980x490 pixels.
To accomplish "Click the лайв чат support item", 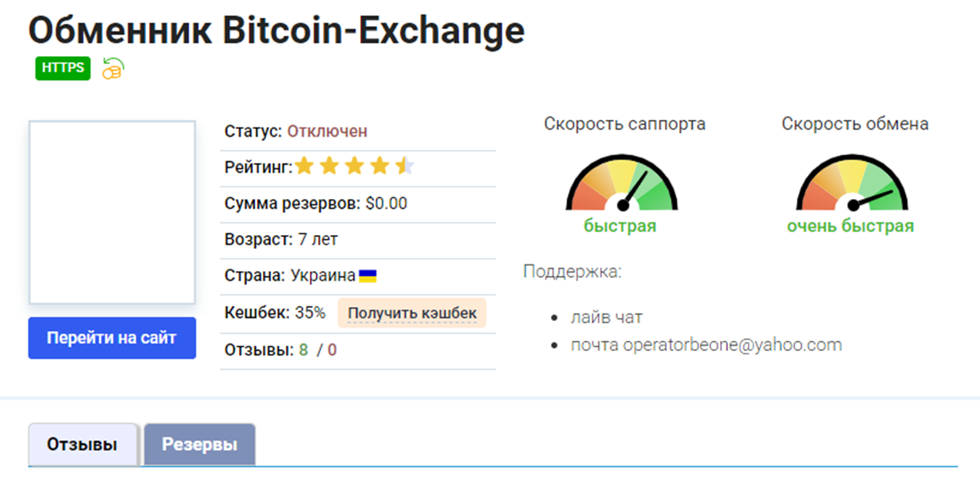I will pos(606,316).
